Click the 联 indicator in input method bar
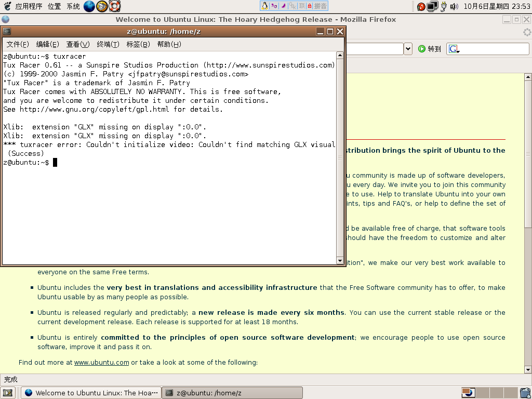This screenshot has width=532, height=399. pyautogui.click(x=302, y=6)
